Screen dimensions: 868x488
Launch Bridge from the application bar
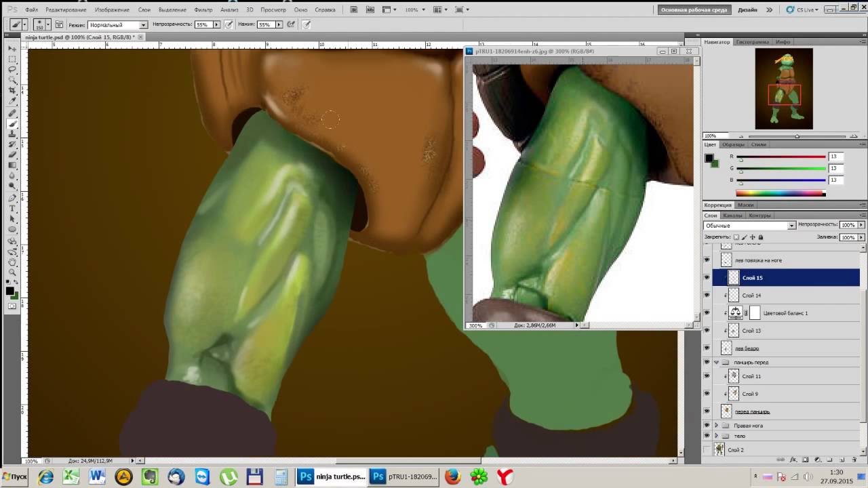coord(354,9)
